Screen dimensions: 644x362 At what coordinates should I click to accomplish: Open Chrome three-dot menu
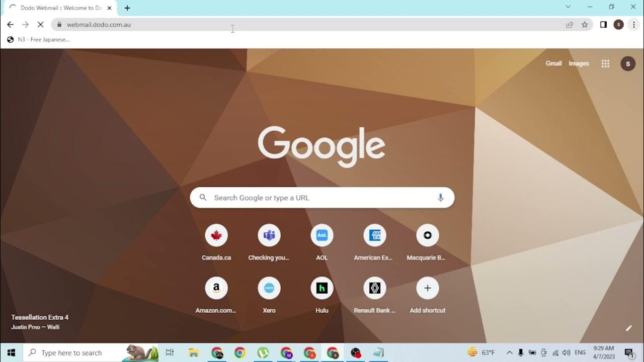[633, 25]
